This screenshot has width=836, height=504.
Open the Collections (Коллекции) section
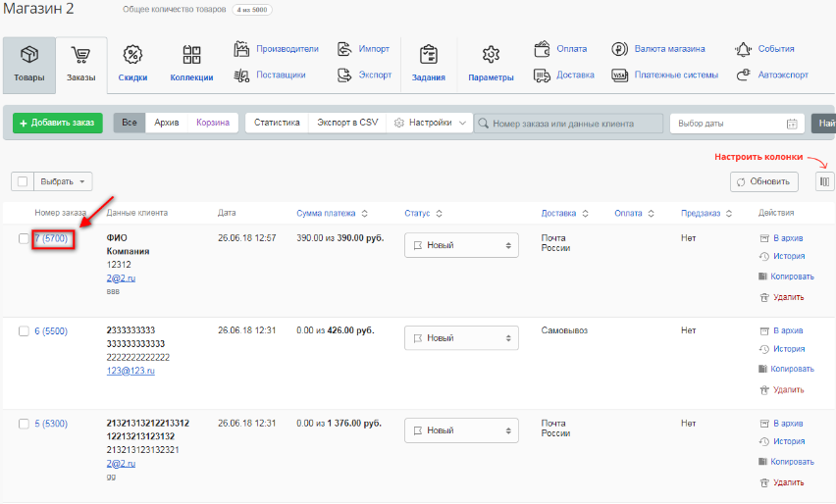pos(191,63)
